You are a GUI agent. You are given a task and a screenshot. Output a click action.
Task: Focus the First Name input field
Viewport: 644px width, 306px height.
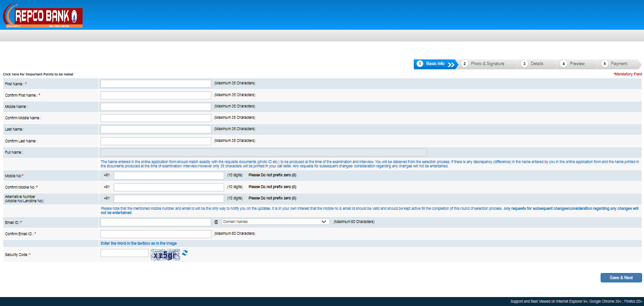(x=156, y=83)
